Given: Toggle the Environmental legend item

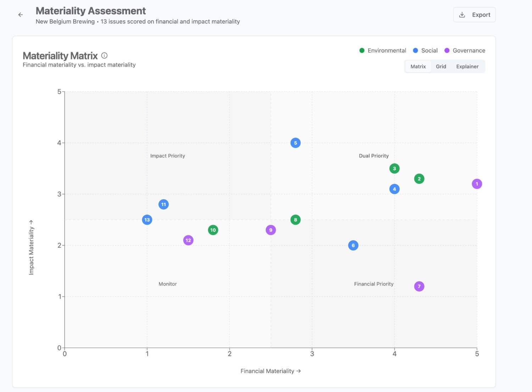Looking at the screenshot, I should click(383, 50).
